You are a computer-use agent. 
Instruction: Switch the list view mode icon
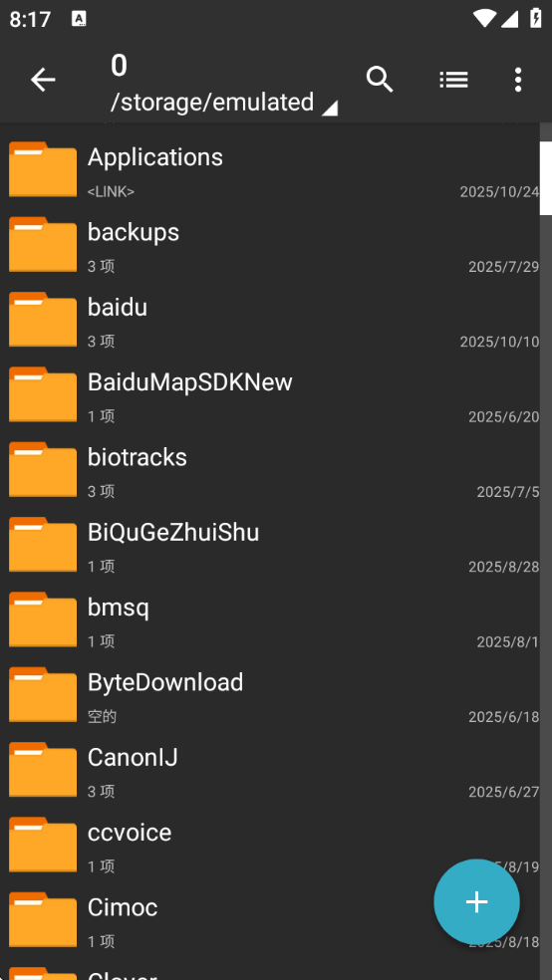[453, 80]
